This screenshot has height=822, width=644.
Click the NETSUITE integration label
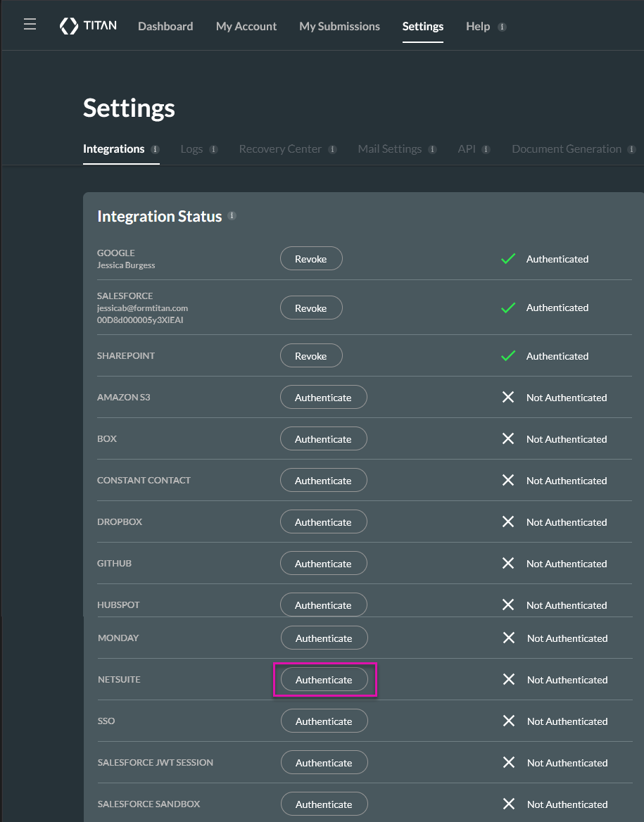point(119,679)
